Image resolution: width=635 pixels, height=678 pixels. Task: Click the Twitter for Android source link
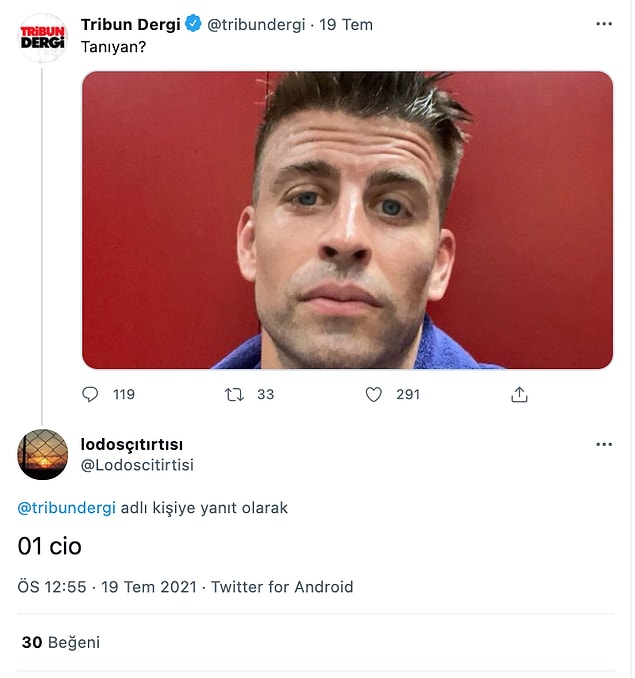[282, 587]
